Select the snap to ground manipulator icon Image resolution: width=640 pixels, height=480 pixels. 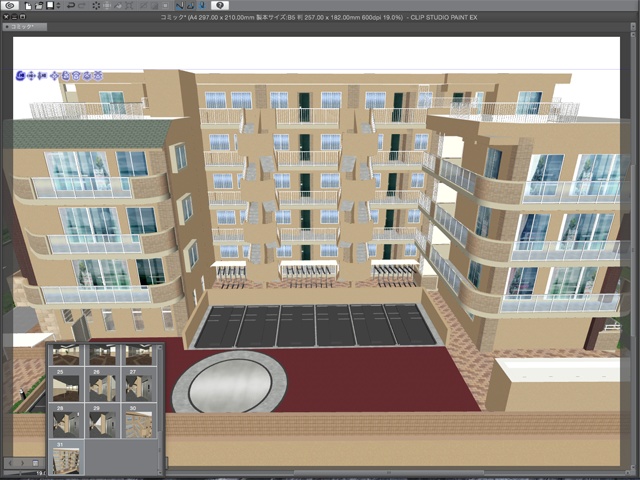pyautogui.click(x=98, y=76)
